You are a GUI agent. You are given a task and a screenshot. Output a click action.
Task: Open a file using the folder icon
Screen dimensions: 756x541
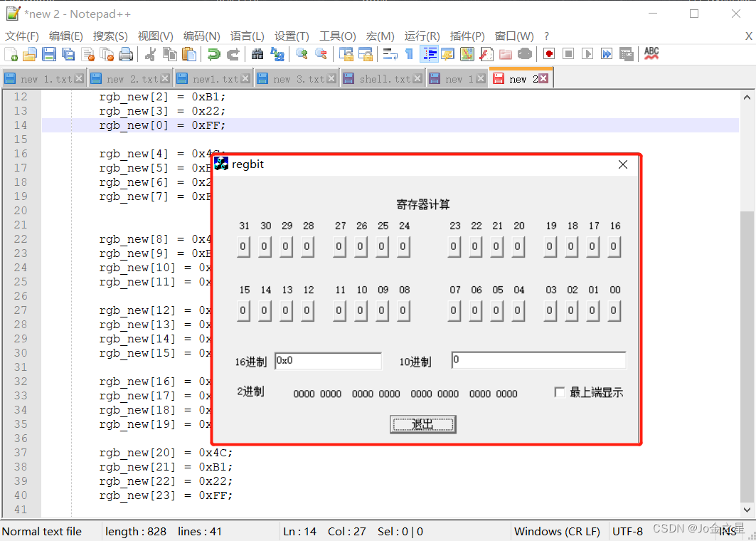(x=29, y=53)
